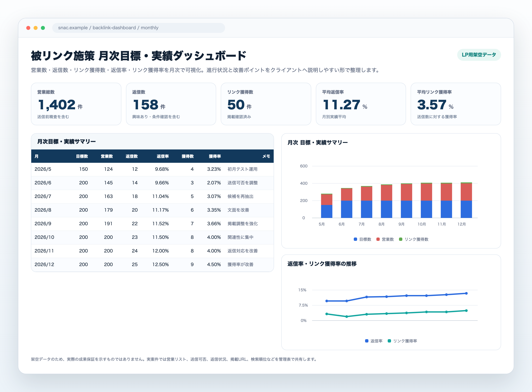Click the 124 sales count cell
This screenshot has height=392, width=532.
[x=108, y=169]
